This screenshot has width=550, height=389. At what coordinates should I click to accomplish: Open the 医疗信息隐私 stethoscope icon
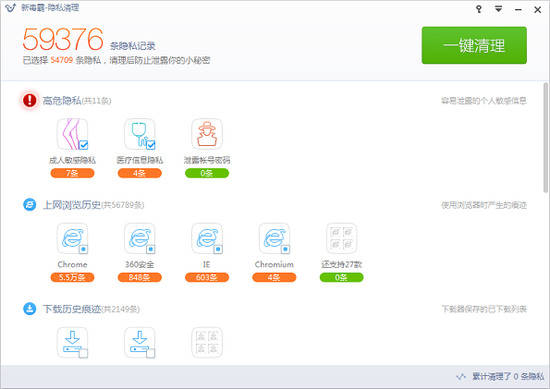(140, 134)
